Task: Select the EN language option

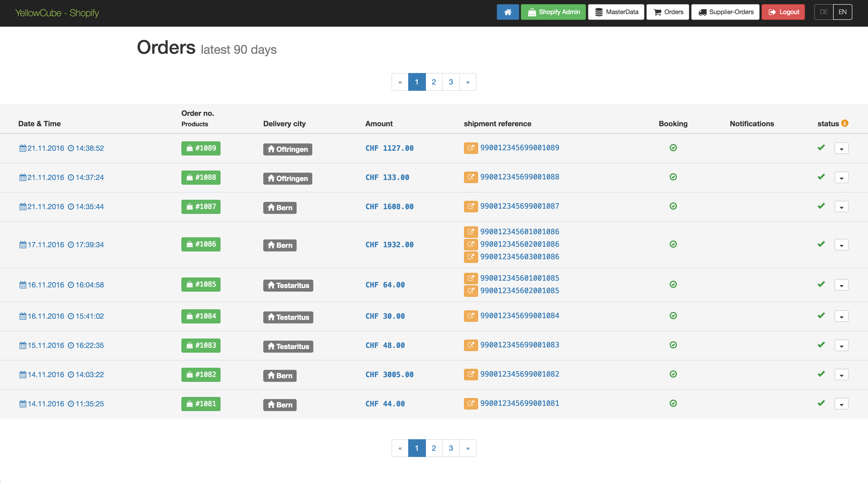Action: tap(843, 12)
